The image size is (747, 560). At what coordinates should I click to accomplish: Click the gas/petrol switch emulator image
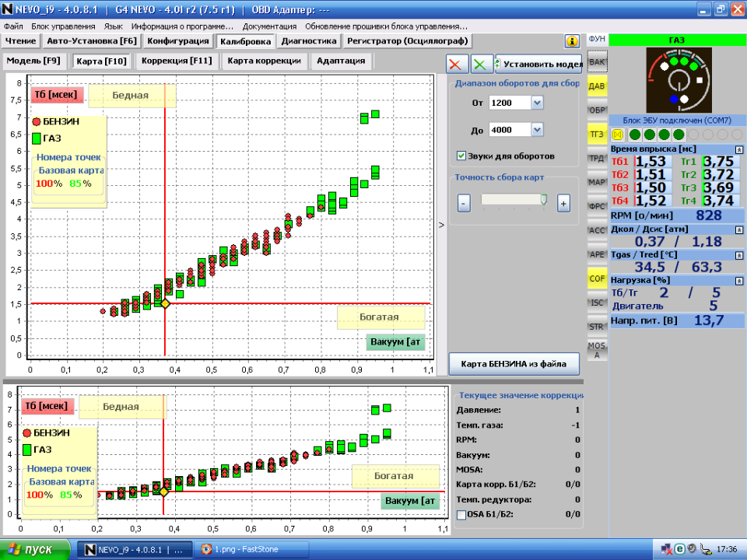[678, 80]
